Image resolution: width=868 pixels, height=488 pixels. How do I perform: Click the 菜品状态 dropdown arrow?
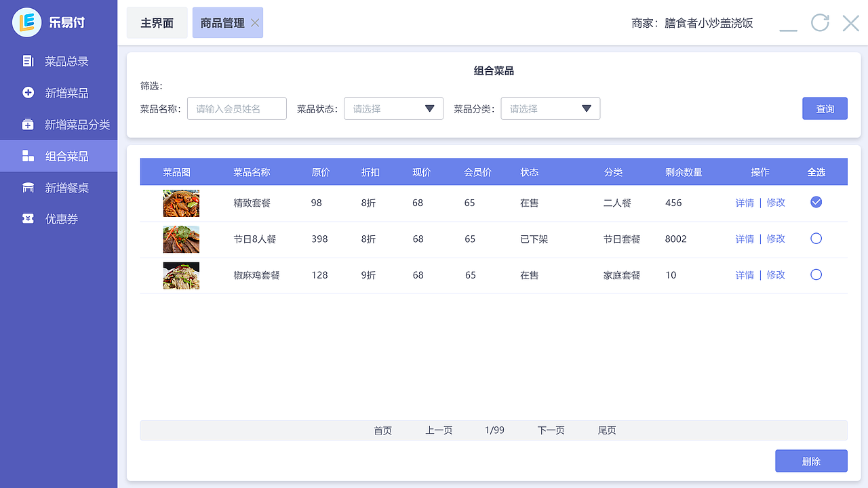click(430, 108)
